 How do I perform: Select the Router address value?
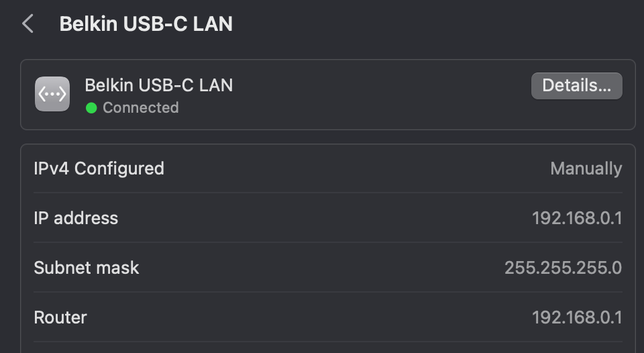click(576, 317)
